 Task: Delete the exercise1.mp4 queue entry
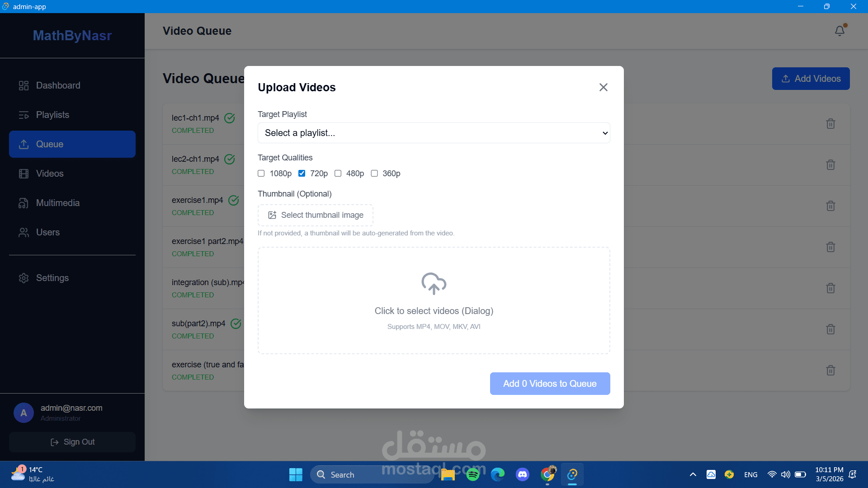830,206
